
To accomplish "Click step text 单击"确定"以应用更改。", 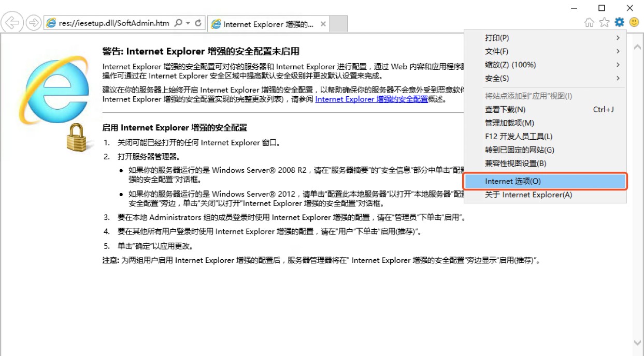I will point(155,246).
